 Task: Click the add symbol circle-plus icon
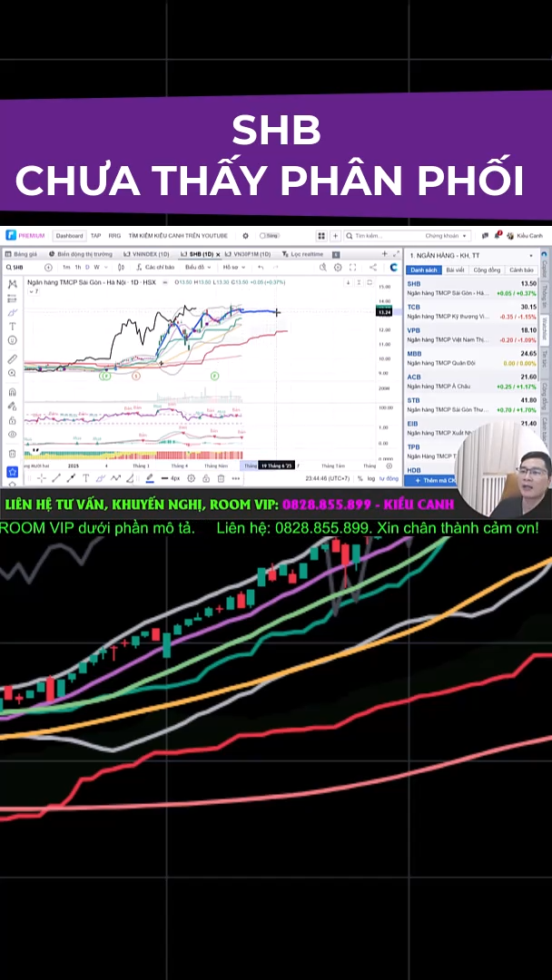pyautogui.click(x=48, y=267)
